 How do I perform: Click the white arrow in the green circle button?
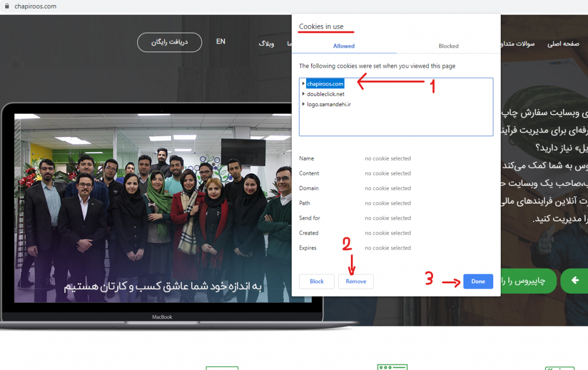[575, 280]
